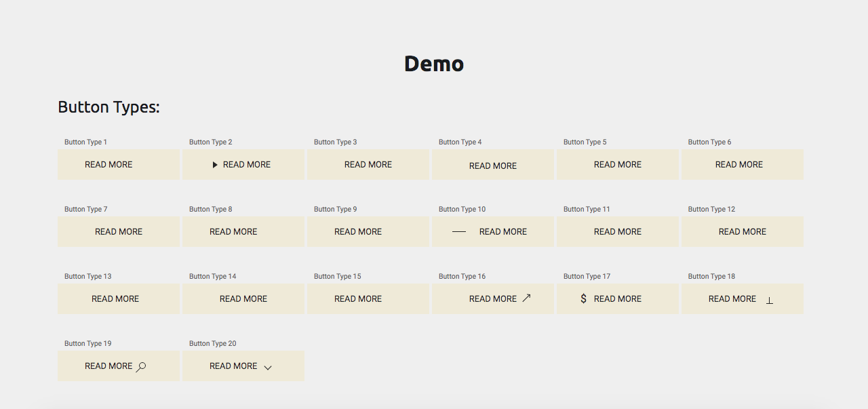Click the chevron icon on Button Type 20
This screenshot has height=409, width=868.
tap(267, 367)
